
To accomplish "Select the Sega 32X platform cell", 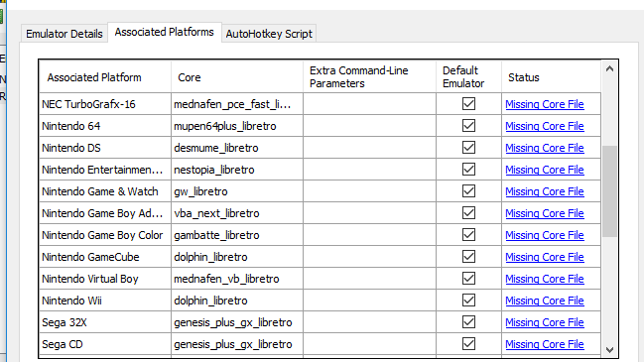I will tap(105, 322).
